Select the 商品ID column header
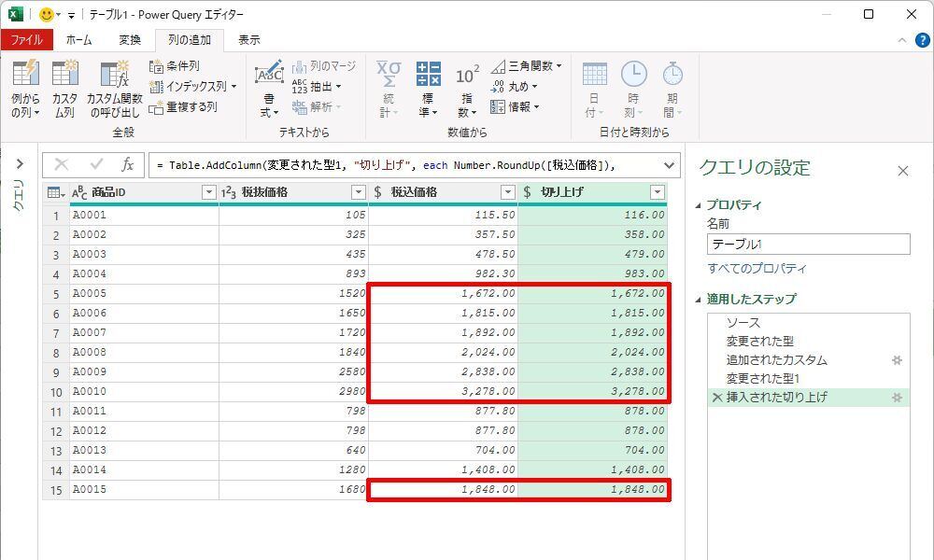 tap(144, 192)
